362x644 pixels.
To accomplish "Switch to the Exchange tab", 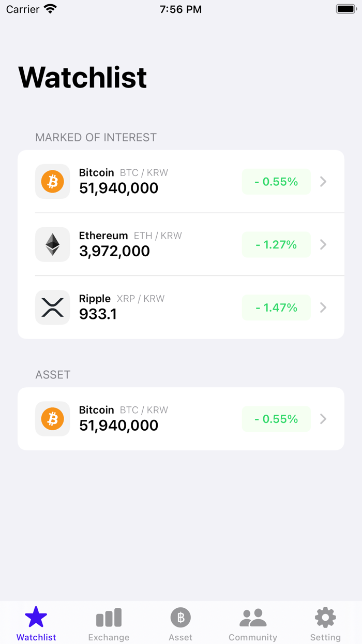I will click(x=108, y=623).
